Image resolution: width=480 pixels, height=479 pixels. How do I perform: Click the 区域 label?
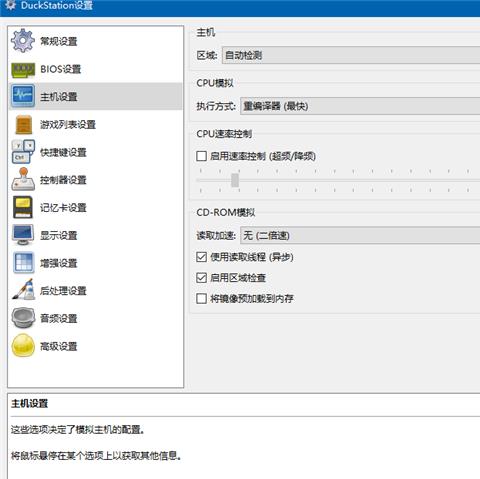tap(207, 55)
